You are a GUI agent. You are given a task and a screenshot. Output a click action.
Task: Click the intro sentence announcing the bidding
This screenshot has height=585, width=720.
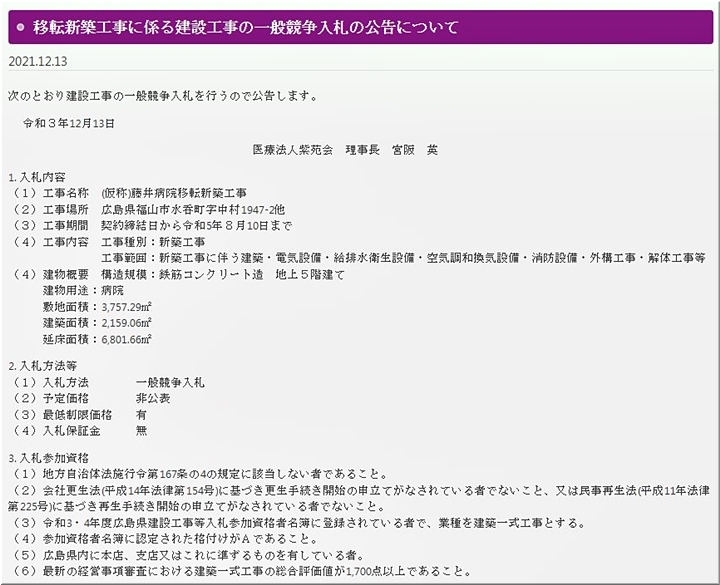click(x=162, y=96)
